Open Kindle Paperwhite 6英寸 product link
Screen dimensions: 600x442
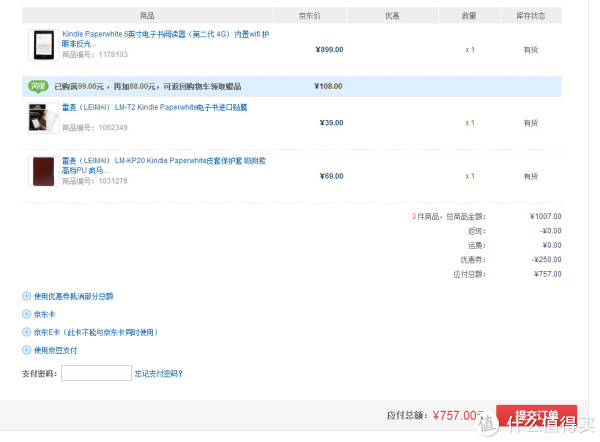pos(165,39)
